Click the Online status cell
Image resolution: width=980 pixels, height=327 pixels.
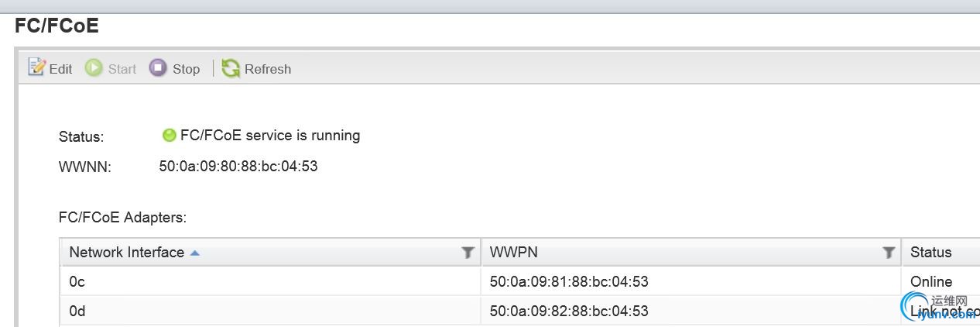click(x=931, y=281)
